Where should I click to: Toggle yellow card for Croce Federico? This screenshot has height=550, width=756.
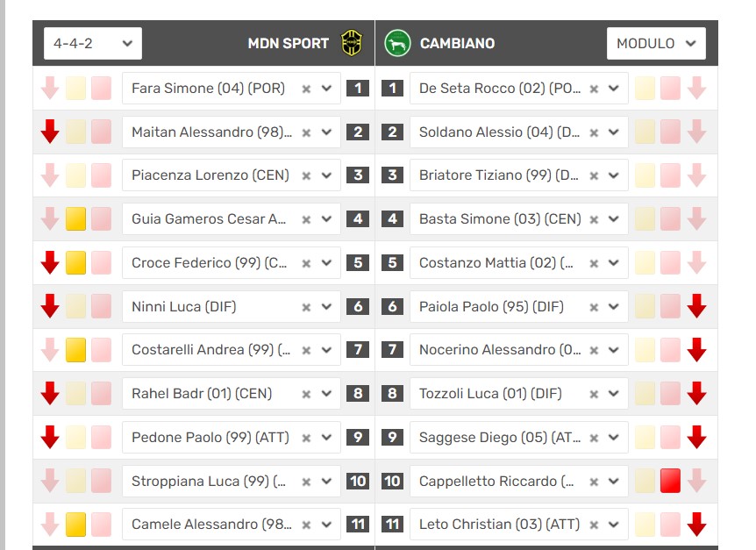coord(75,262)
